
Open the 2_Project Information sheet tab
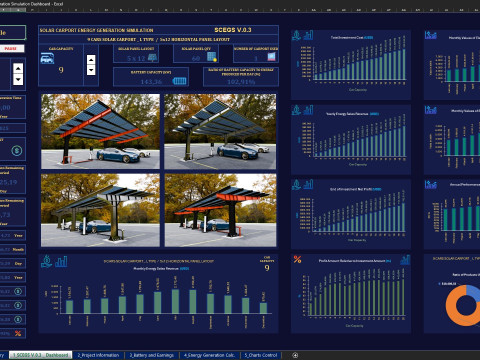coord(98,355)
